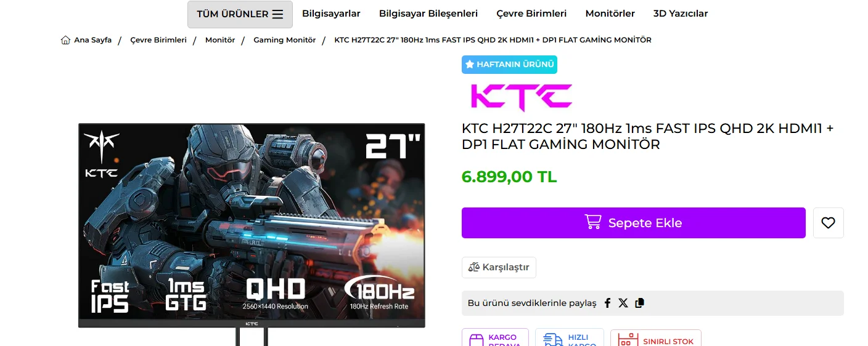The width and height of the screenshot is (868, 346).
Task: Click the Sınırlı Stok badge
Action: [656, 339]
